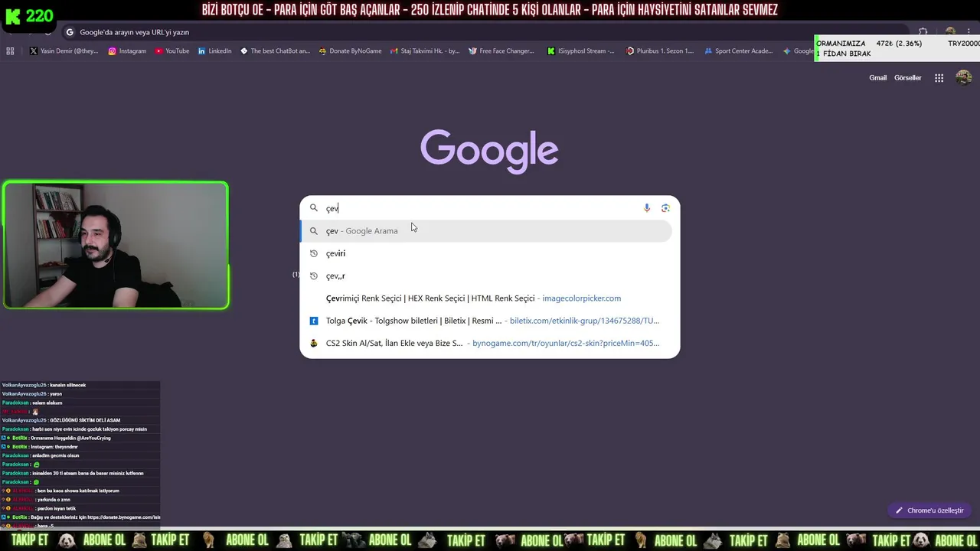The image size is (980, 551).
Task: Open The best ChatBot bookmark
Action: [275, 51]
